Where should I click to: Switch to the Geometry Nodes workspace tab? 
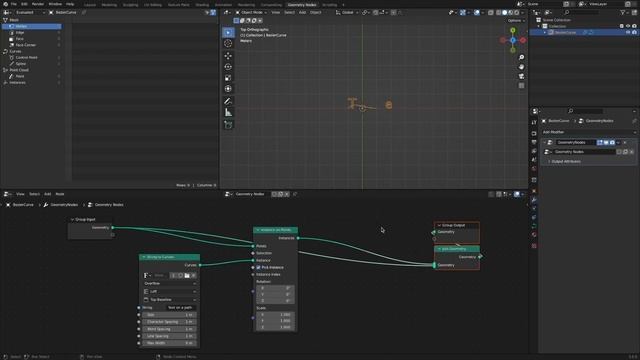click(x=302, y=5)
